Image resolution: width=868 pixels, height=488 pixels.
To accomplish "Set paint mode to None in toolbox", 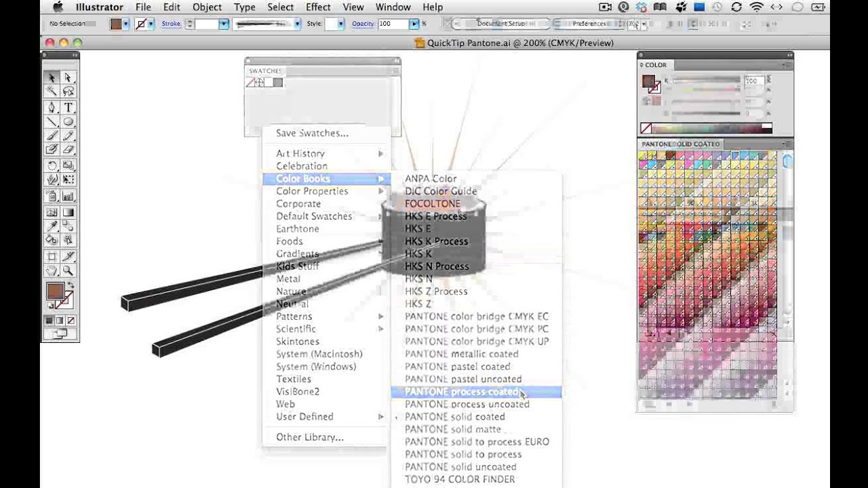I will 71,321.
